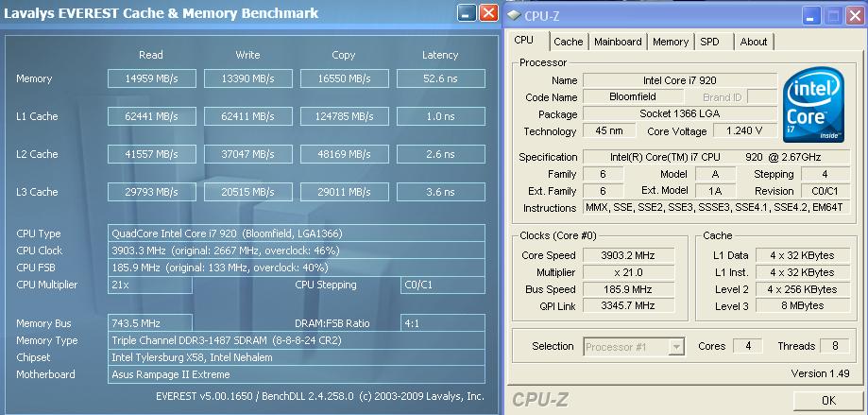Click the Memory Read value 14959 MB/s
This screenshot has width=868, height=415.
click(152, 78)
